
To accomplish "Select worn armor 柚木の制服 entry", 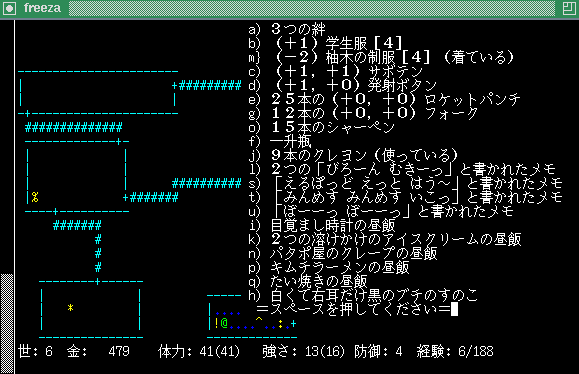I will tap(381, 57).
